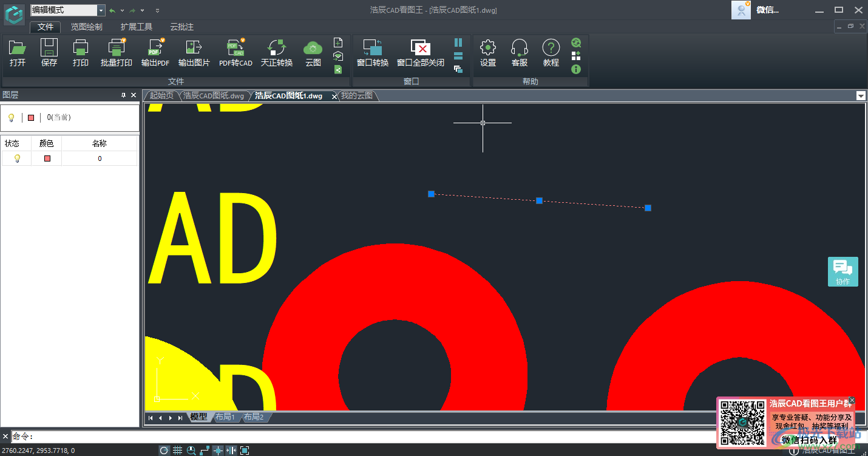The image size is (868, 456).
Task: Switch to 云批注 ribbon tab
Action: point(181,27)
